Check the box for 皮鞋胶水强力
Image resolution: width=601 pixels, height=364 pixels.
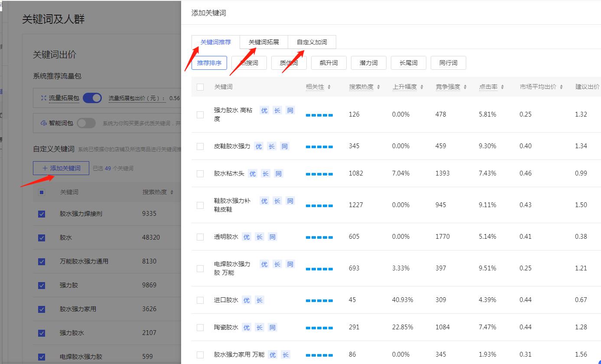click(x=200, y=146)
